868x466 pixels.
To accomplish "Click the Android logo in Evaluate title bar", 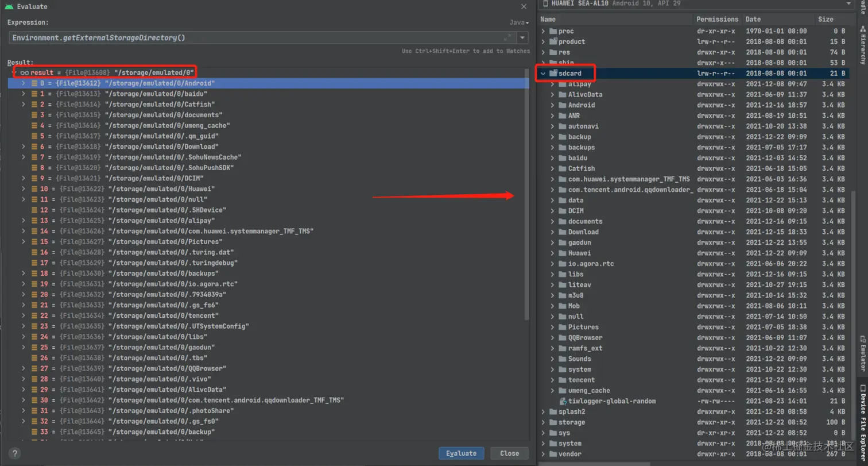I will (x=9, y=6).
